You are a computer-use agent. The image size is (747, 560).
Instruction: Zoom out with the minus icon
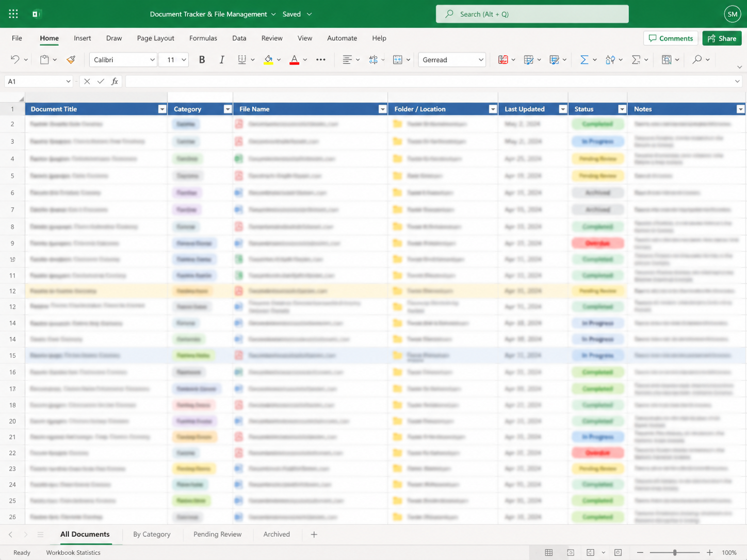point(640,552)
